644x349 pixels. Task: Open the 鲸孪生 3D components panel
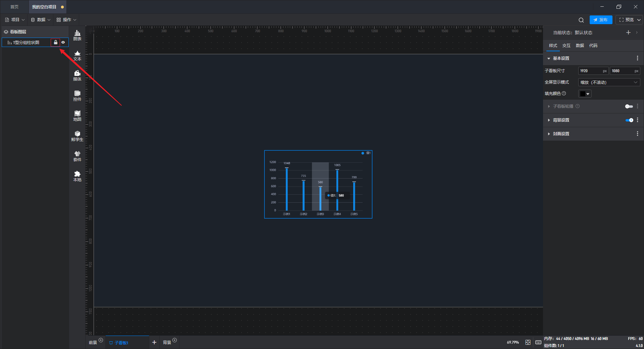pos(77,136)
